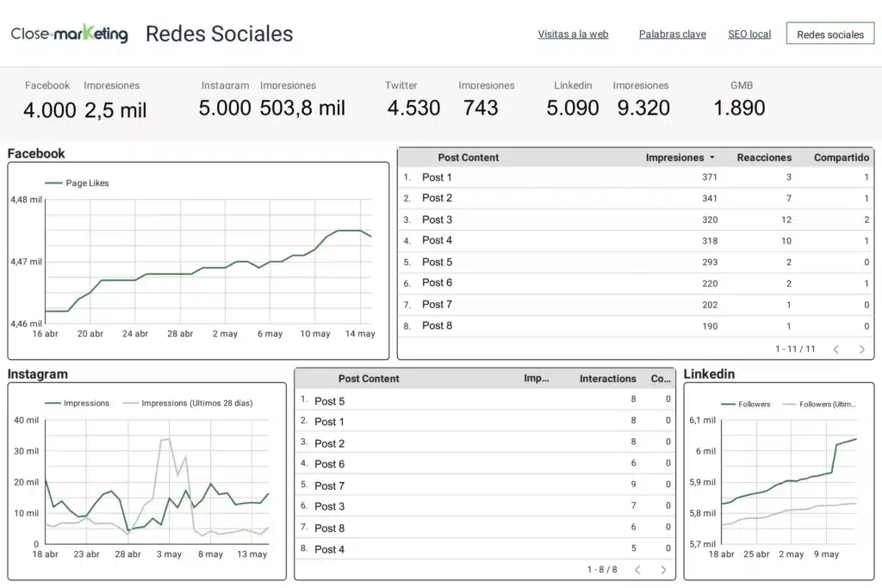
Task: Go to previous page in Instagram table
Action: click(637, 570)
